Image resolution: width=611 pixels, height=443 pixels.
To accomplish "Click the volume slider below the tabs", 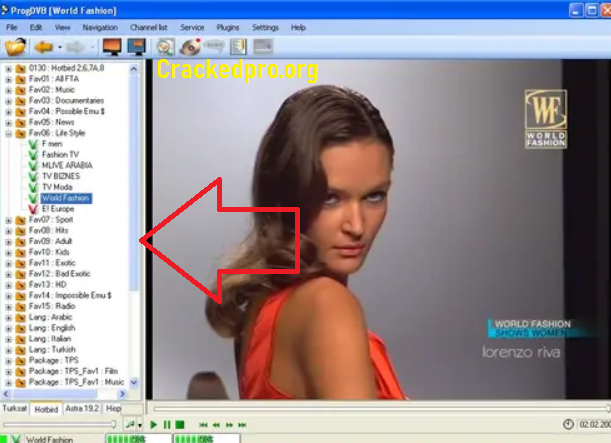I will point(60,424).
